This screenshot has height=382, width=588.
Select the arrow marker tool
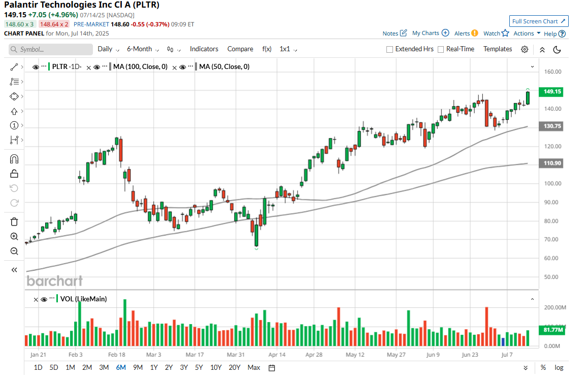(14, 111)
